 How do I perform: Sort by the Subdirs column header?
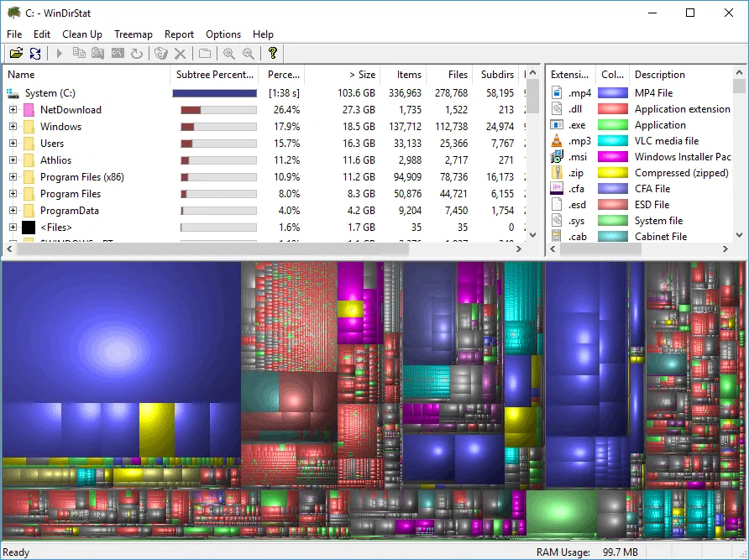click(x=495, y=75)
